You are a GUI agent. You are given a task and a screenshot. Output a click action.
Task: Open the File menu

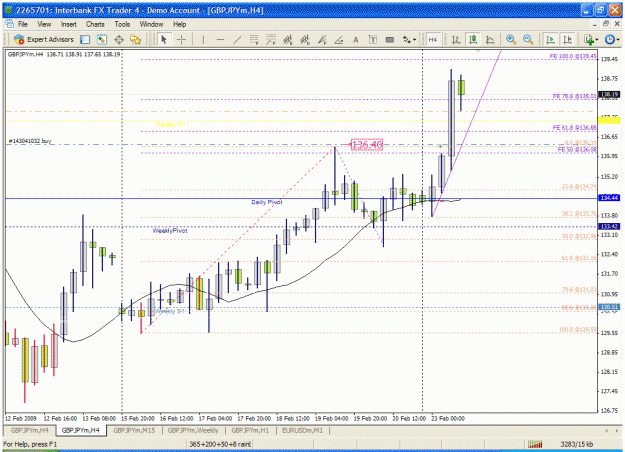coord(23,24)
